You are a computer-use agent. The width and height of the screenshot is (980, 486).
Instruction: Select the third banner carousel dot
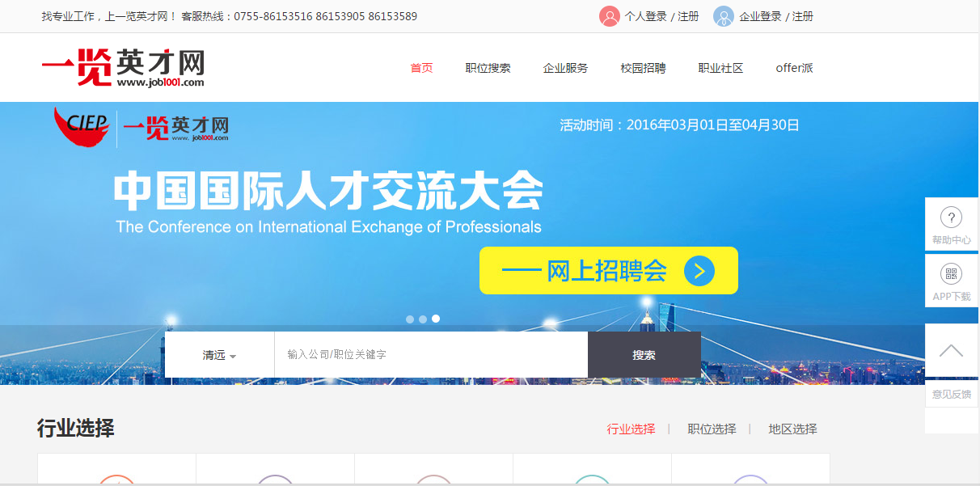(436, 319)
